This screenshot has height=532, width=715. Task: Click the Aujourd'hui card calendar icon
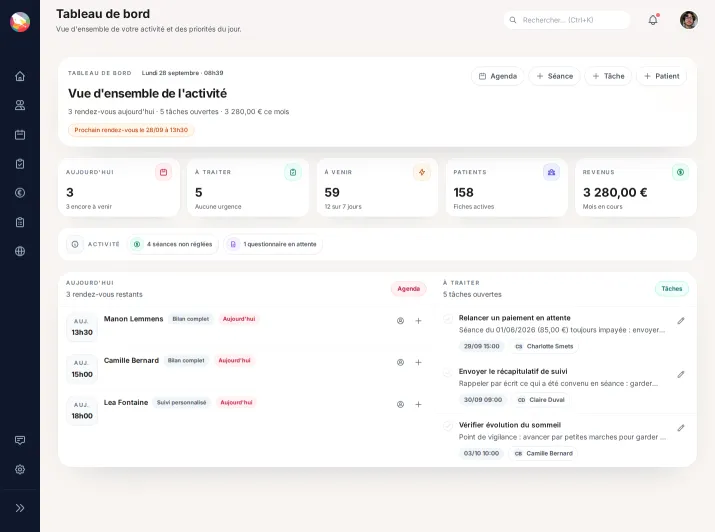tap(163, 172)
